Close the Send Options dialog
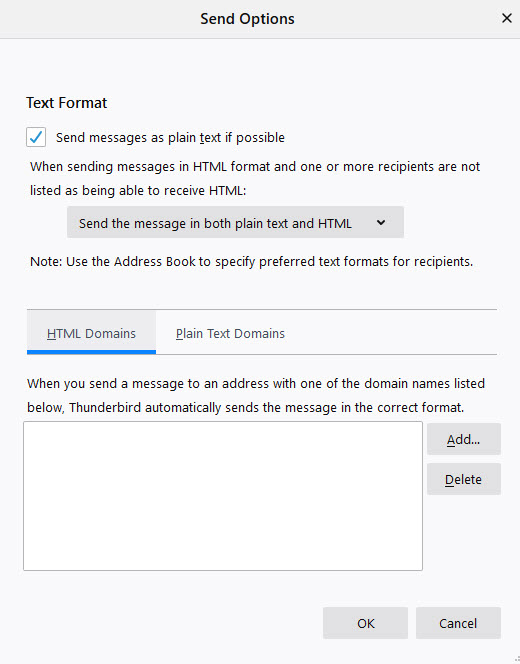 [x=506, y=18]
